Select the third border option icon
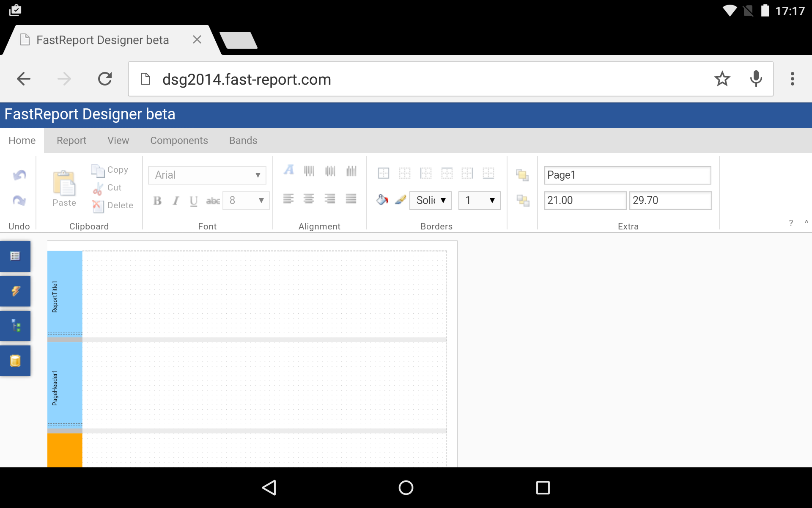The width and height of the screenshot is (812, 508). (426, 173)
